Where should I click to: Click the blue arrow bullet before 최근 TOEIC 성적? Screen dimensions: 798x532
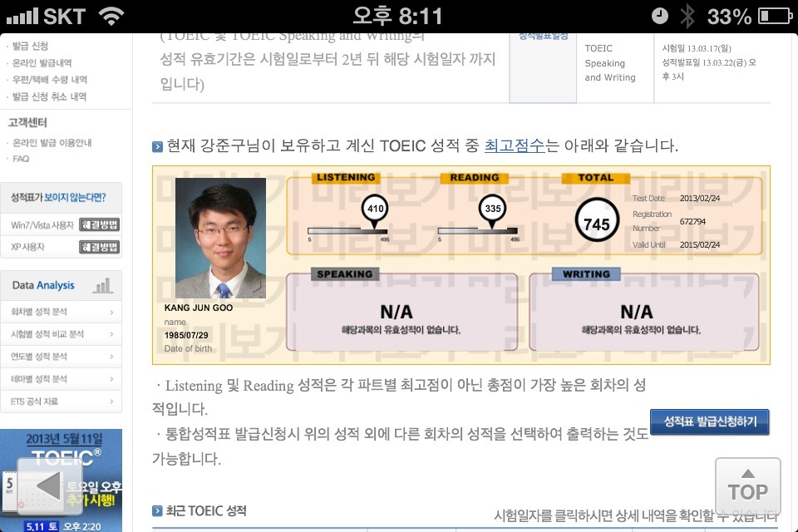click(x=157, y=510)
